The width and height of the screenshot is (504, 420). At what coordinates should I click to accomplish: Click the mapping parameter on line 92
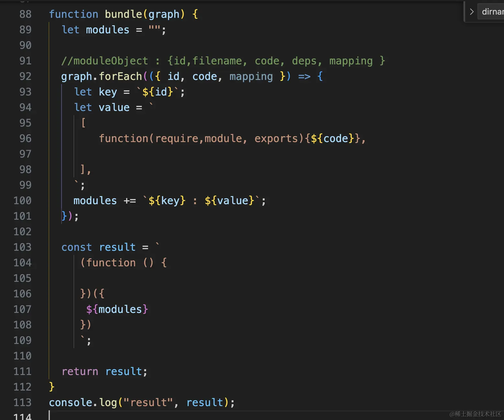tap(251, 76)
